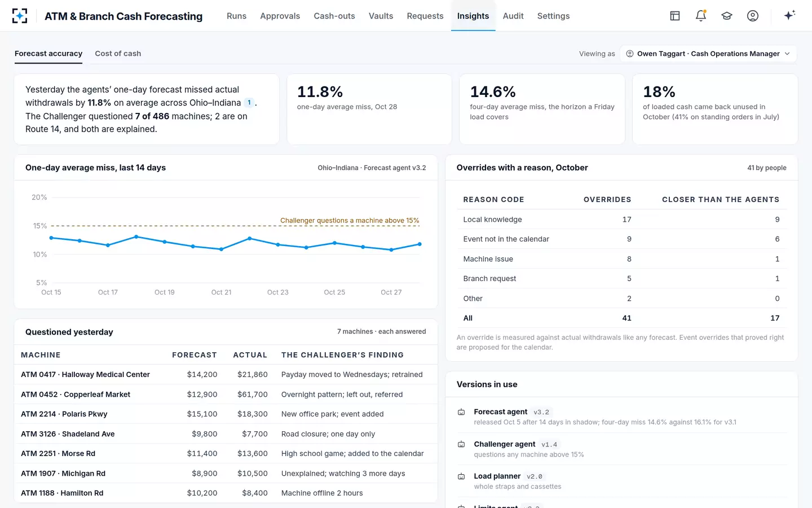Click Event not in the calendar row
Screen dimensions: 812x508
(x=621, y=239)
